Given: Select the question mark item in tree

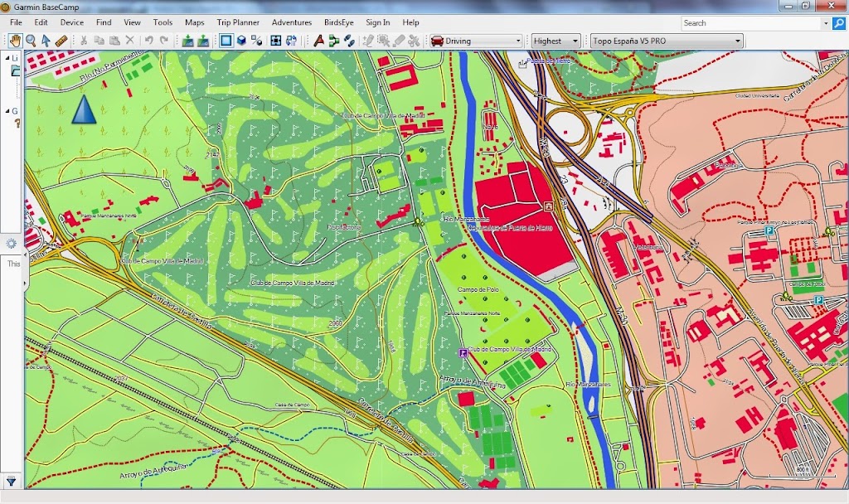Looking at the screenshot, I should tap(17, 124).
